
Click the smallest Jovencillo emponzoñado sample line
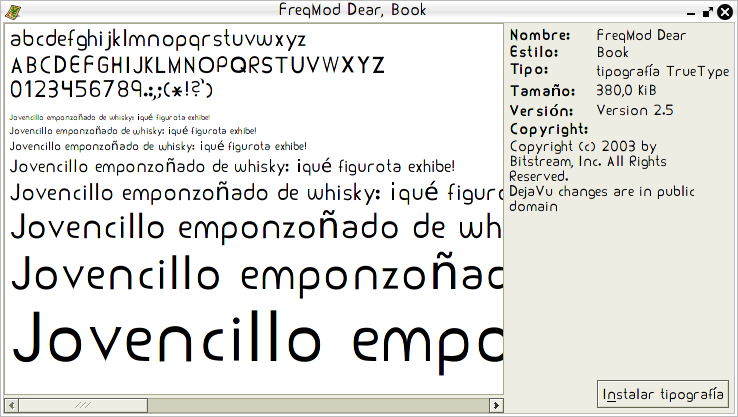coord(110,117)
